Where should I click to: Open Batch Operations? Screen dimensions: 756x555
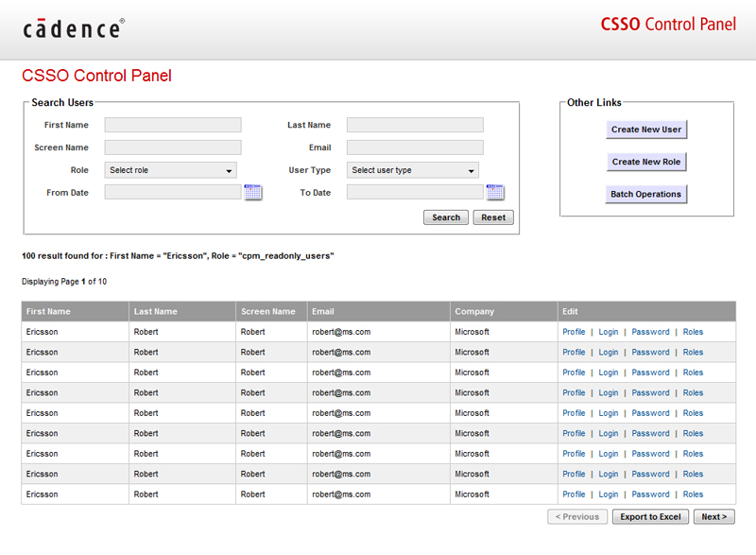pos(646,194)
